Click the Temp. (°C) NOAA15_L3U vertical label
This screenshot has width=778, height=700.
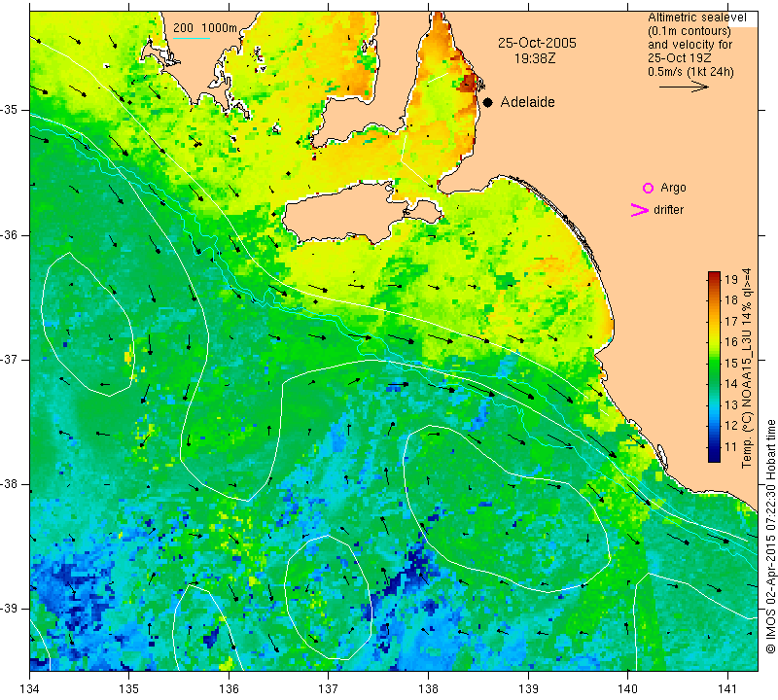(x=747, y=368)
